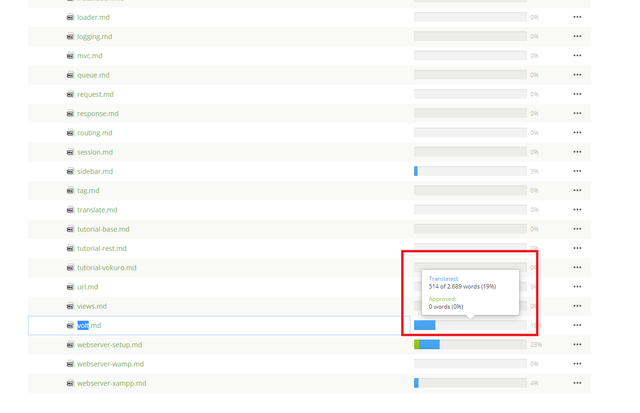The image size is (640, 413).
Task: Open the mvc.md file link
Action: (89, 56)
